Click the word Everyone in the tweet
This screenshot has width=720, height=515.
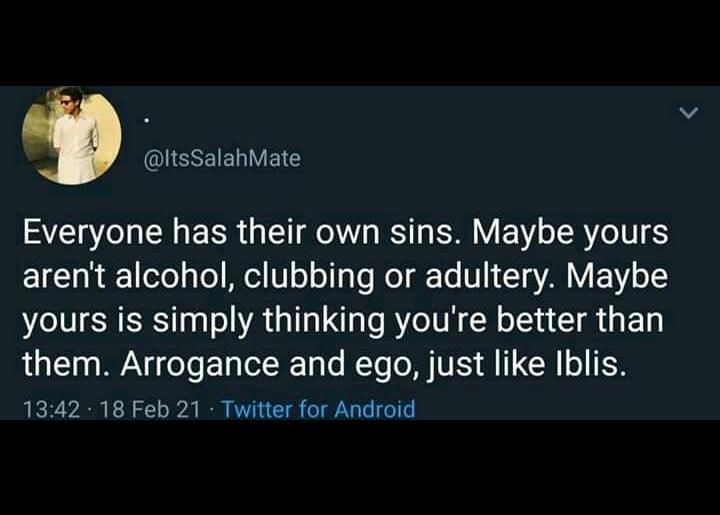93,234
